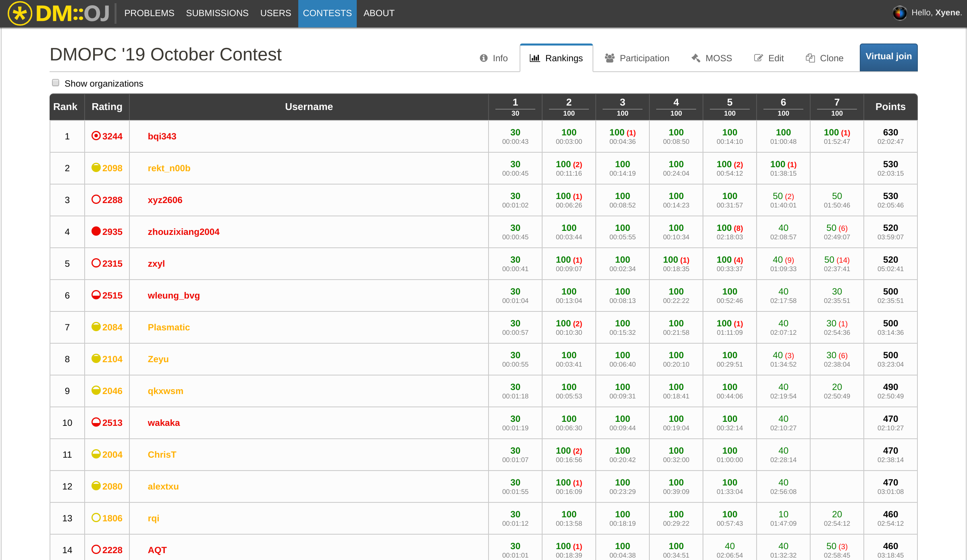Click the Info tab icon
This screenshot has height=560, width=967.
pos(483,58)
